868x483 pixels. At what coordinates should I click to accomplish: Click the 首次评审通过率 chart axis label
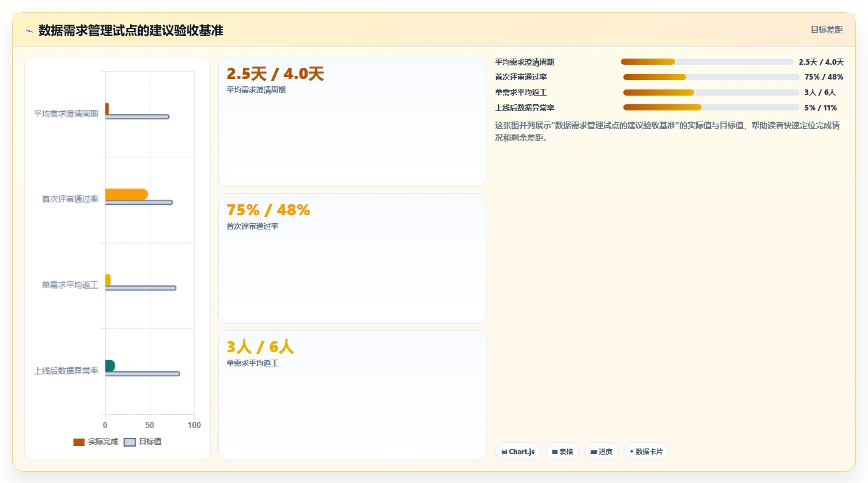tap(70, 199)
